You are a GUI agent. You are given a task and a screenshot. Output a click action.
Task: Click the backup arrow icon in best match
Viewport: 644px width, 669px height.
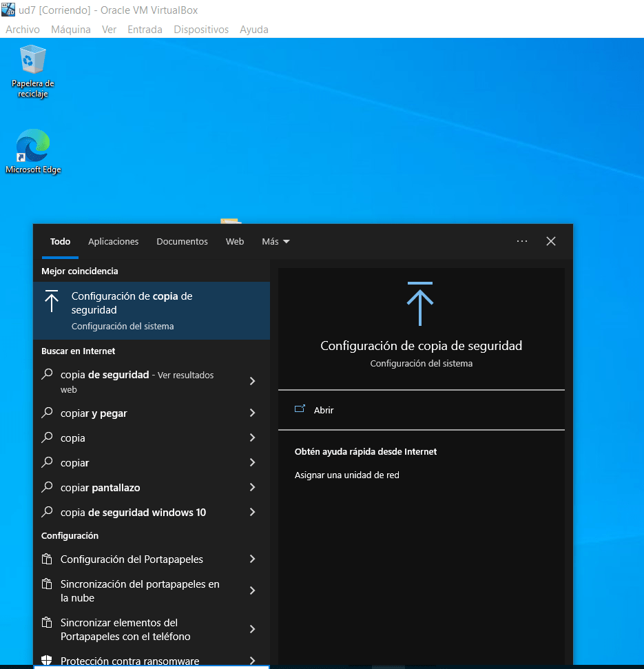pos(52,302)
